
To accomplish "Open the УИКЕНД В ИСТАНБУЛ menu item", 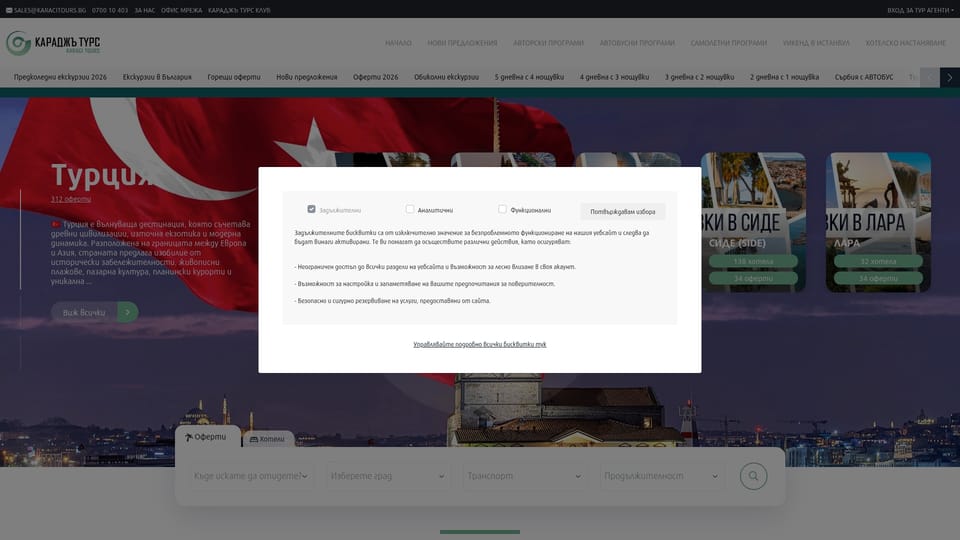I will point(816,43).
